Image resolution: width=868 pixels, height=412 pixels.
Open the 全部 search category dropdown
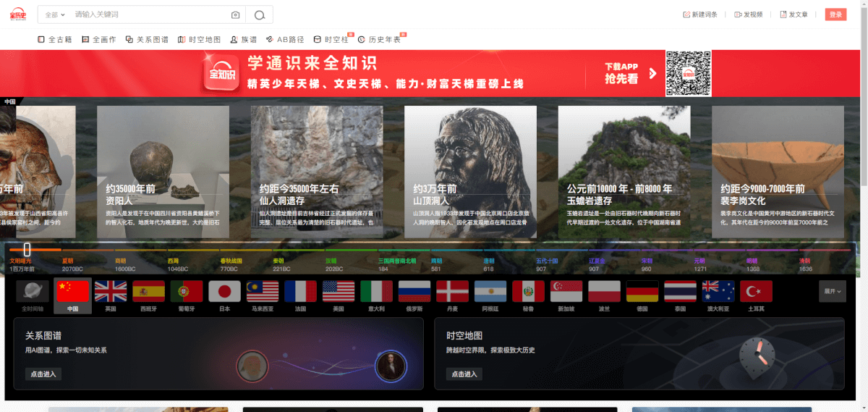(x=54, y=14)
